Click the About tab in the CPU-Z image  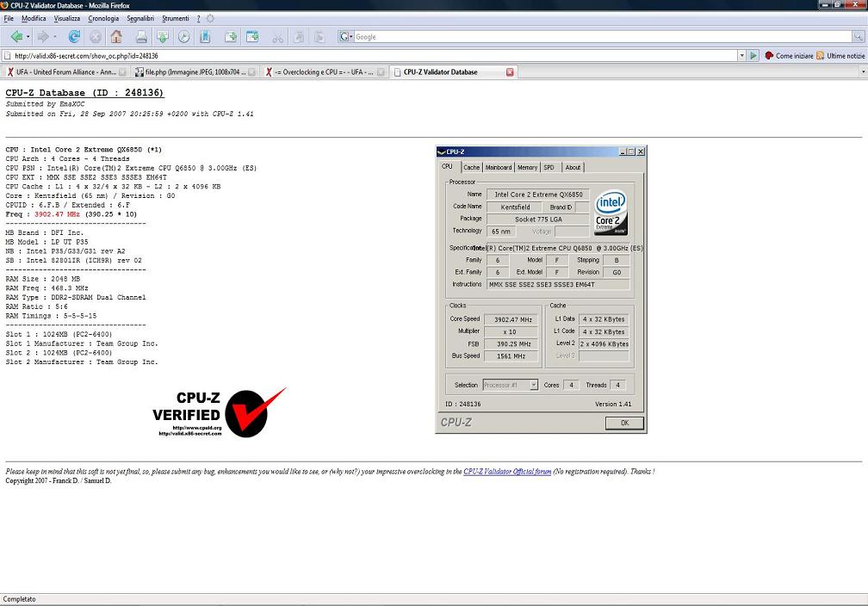coord(573,167)
